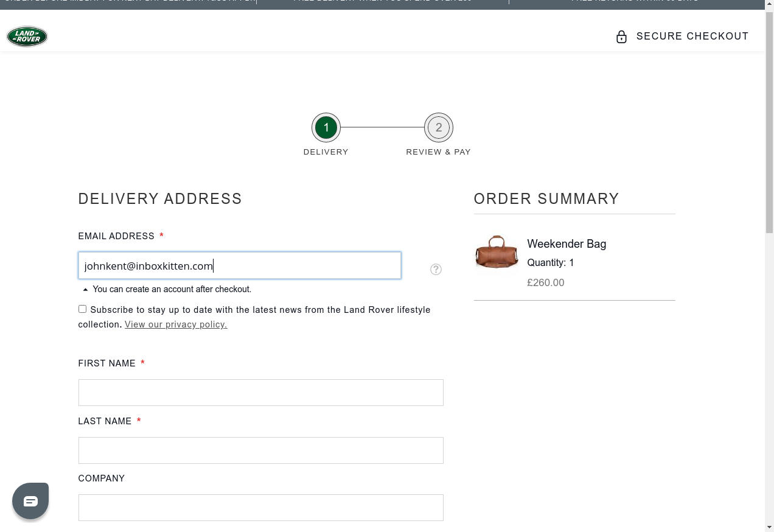The width and height of the screenshot is (774, 532).
Task: Click the scrollbar down arrow
Action: (769, 527)
